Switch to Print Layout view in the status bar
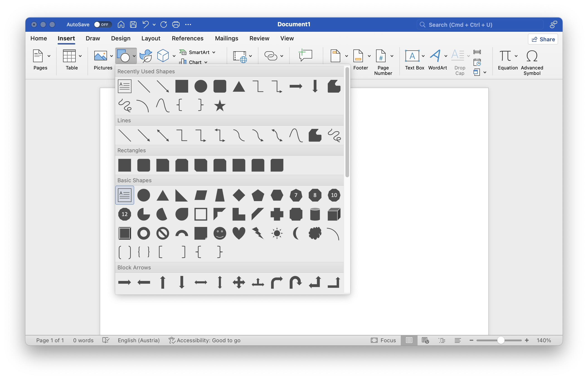The image size is (588, 379). tap(409, 340)
